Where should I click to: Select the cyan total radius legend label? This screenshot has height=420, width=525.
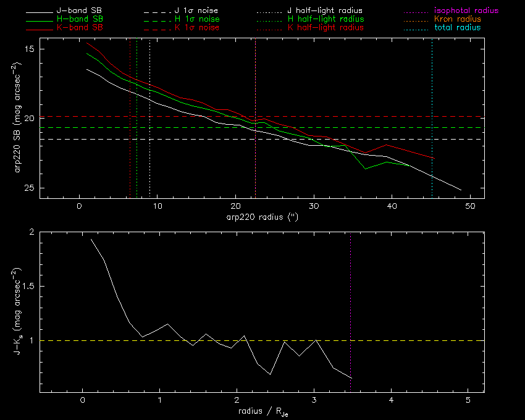click(x=456, y=28)
